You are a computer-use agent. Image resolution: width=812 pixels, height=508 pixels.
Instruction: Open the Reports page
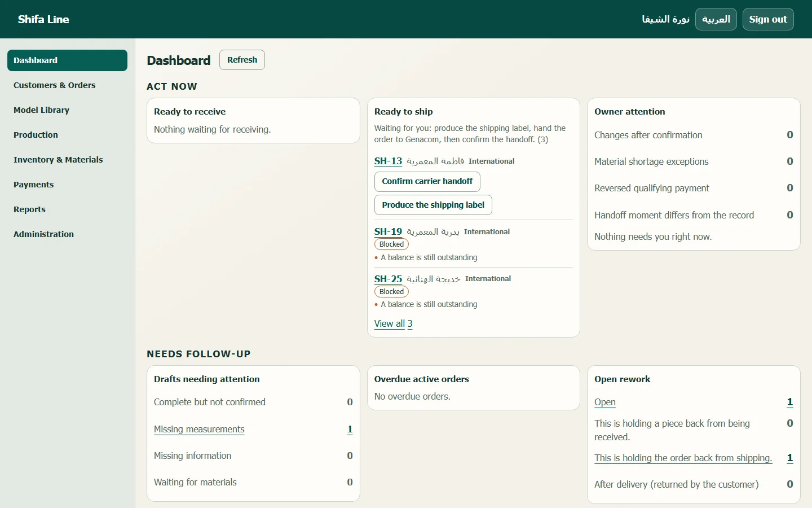67,209
